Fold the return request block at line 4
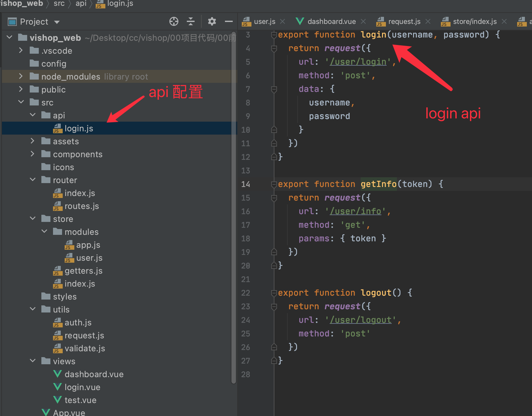The image size is (532, 416). pos(274,48)
